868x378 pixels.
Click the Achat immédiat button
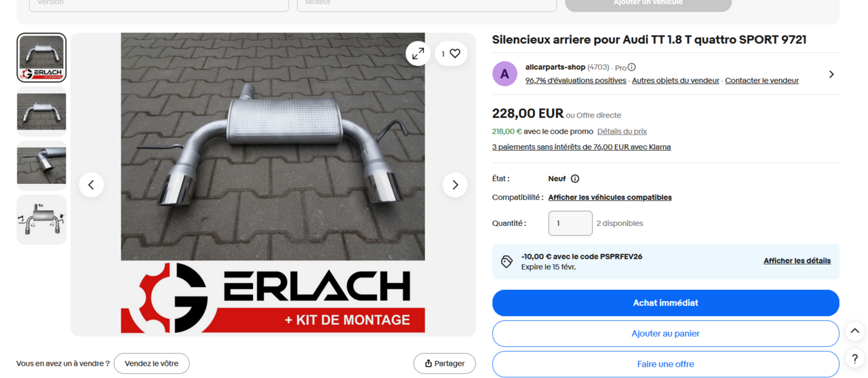point(666,303)
